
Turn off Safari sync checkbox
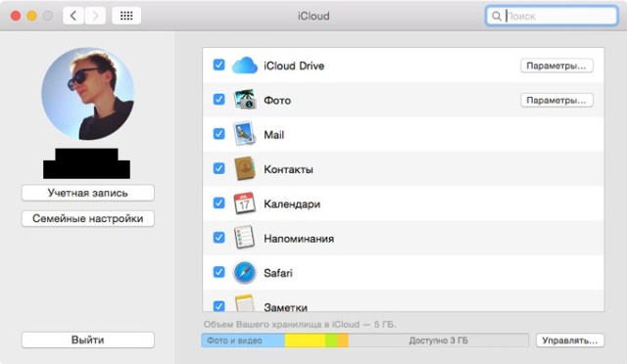[x=218, y=272]
